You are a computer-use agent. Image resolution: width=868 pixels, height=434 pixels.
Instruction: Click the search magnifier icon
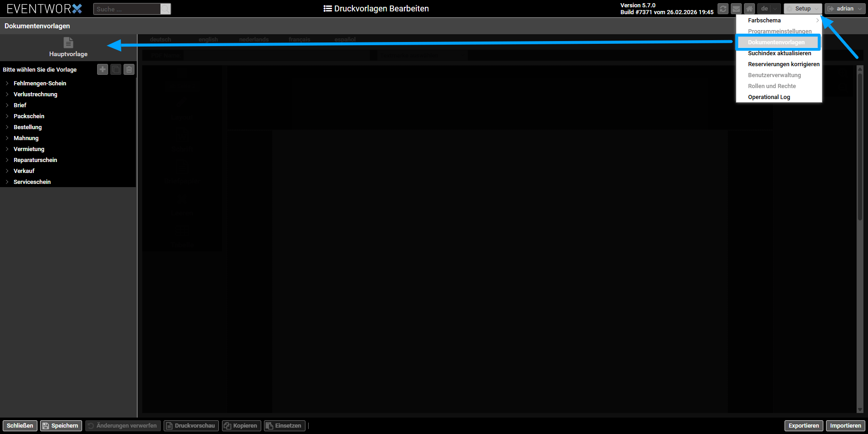(x=165, y=9)
